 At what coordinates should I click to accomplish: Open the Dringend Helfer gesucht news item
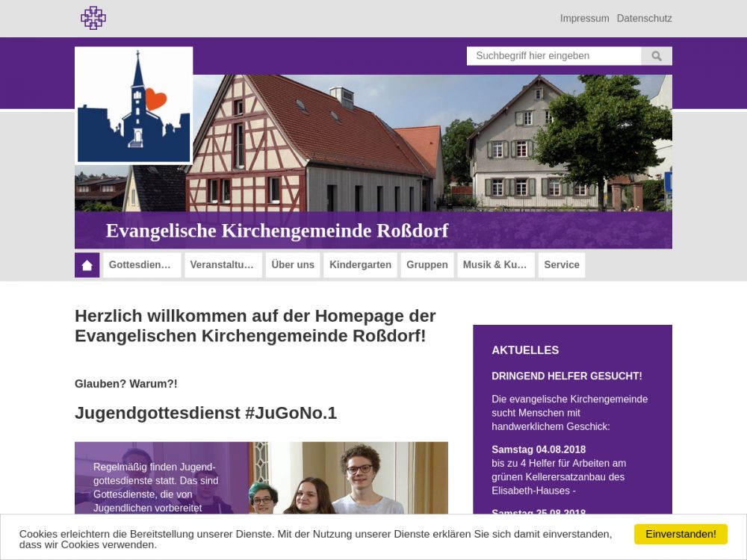(566, 376)
